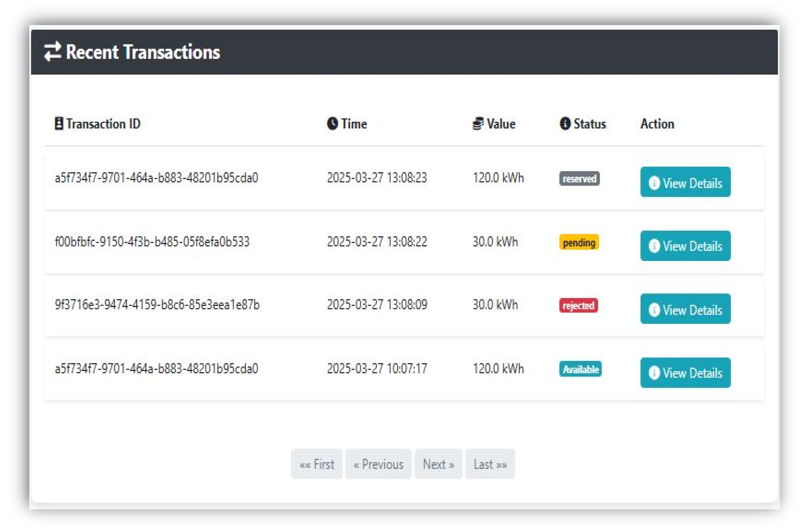The width and height of the screenshot is (805, 532).
Task: Click the Value column header label
Action: pos(501,124)
